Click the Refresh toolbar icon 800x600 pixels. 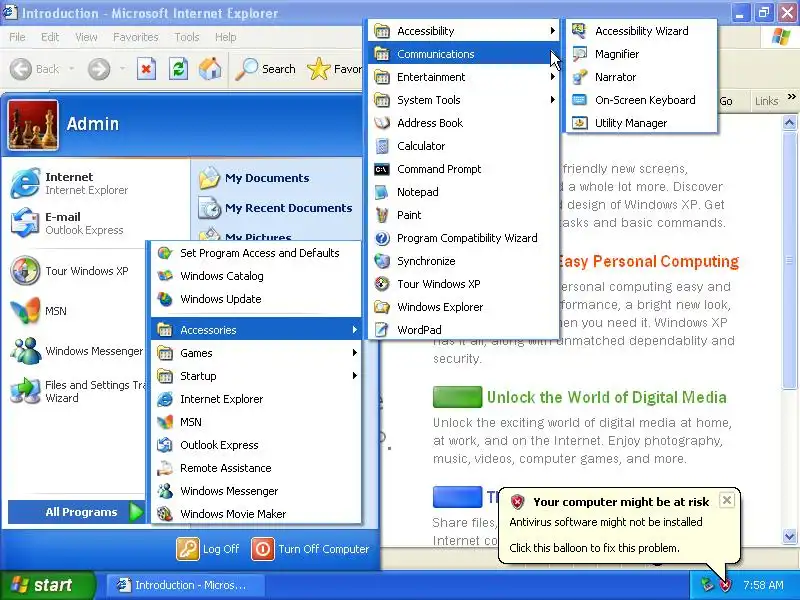(x=179, y=69)
